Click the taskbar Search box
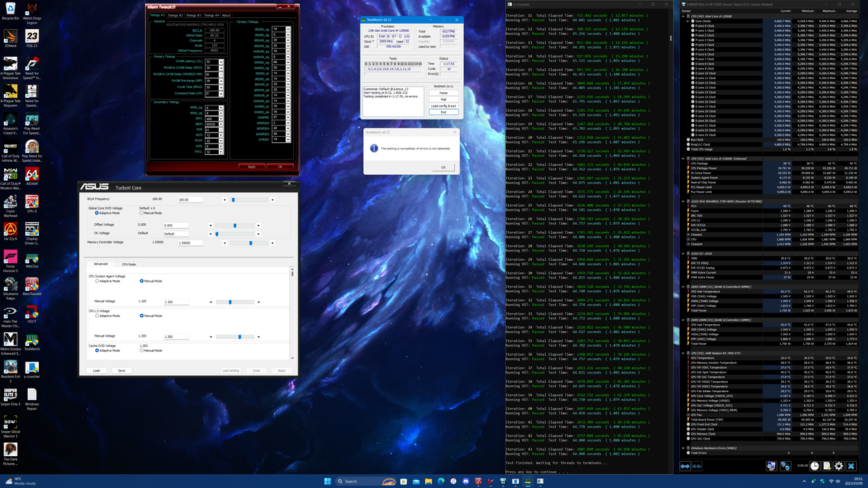868x488 pixels. click(365, 481)
